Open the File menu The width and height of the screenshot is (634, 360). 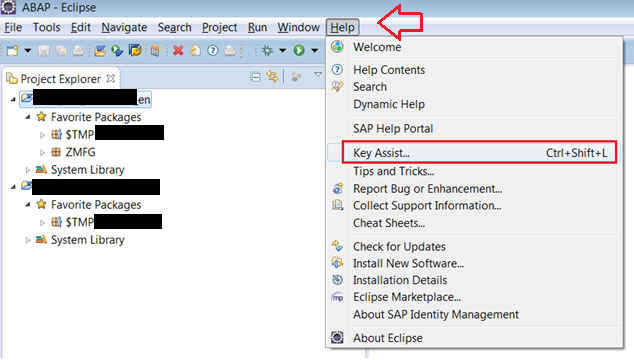[x=13, y=27]
